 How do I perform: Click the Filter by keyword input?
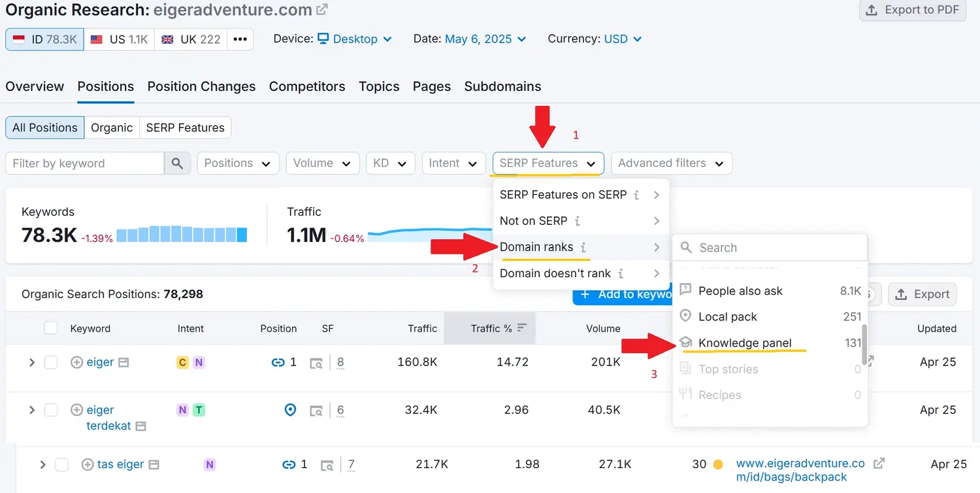(85, 163)
